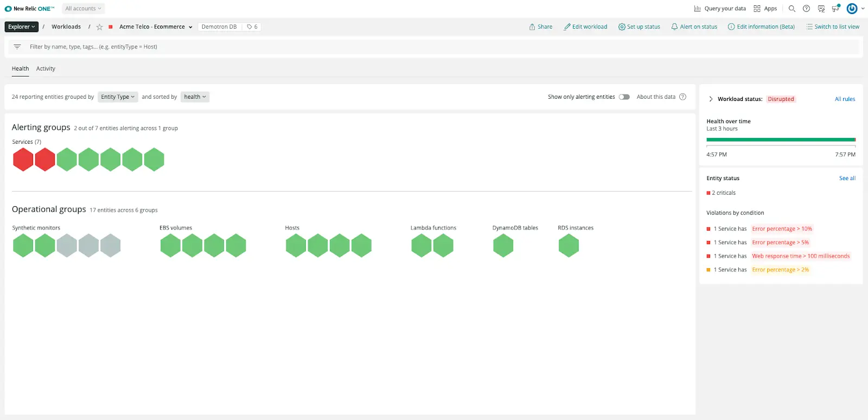
Task: Click the 2 criticals entry
Action: point(721,193)
